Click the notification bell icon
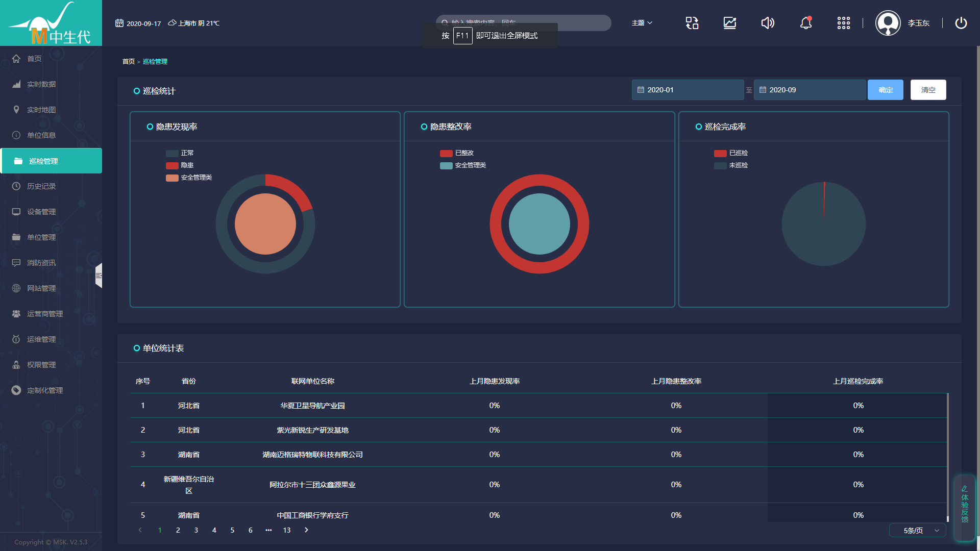 point(806,23)
